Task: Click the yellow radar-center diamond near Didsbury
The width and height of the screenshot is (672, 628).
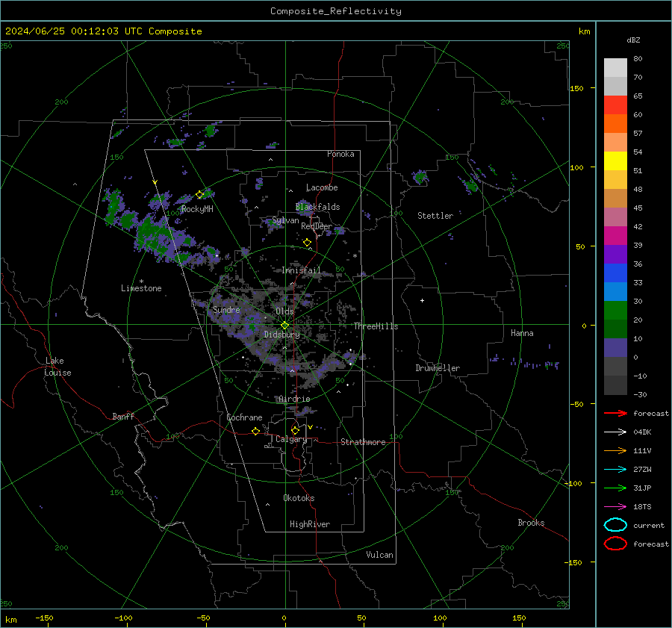Action: 284,326
